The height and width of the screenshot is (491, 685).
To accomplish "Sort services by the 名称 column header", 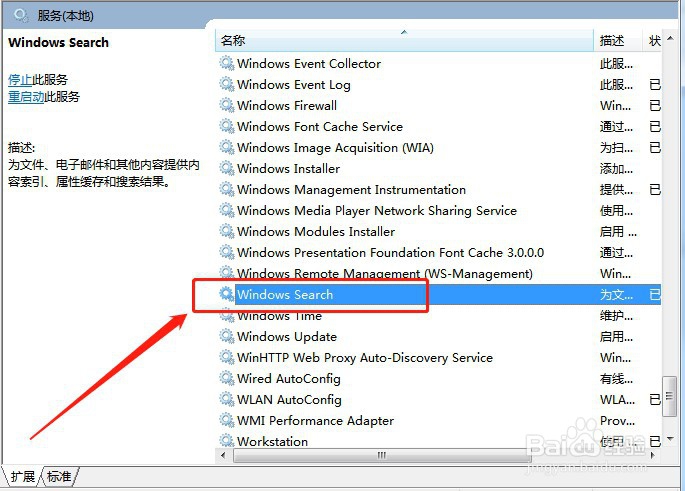I will click(x=405, y=41).
